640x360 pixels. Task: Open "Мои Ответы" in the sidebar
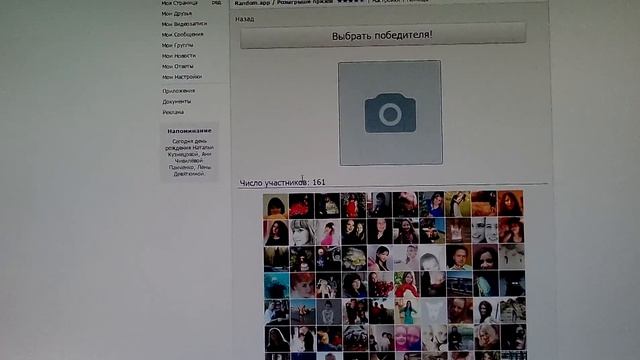pos(178,66)
